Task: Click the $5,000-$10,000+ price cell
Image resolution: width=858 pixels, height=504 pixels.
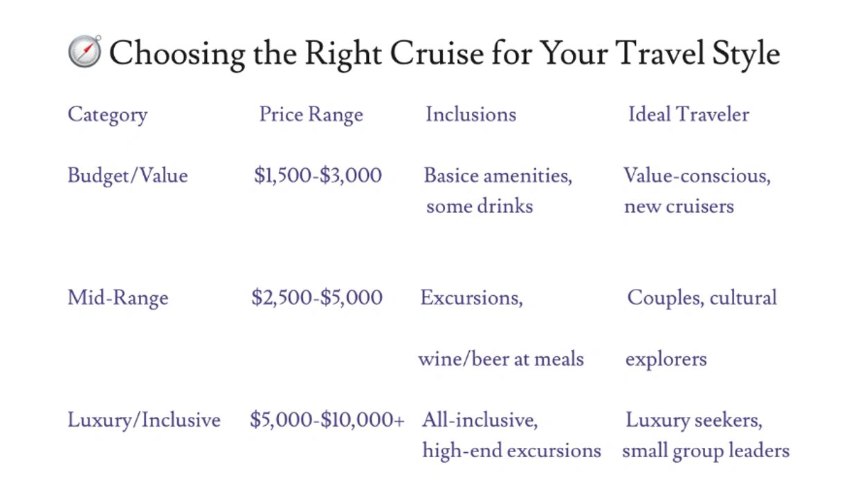Action: point(327,420)
